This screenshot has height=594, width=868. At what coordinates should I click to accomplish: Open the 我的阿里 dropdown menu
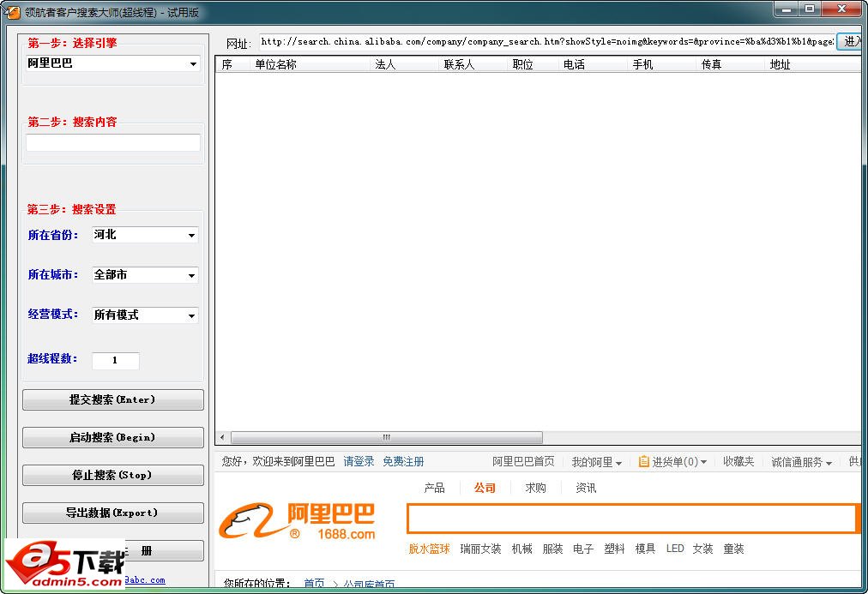click(597, 462)
